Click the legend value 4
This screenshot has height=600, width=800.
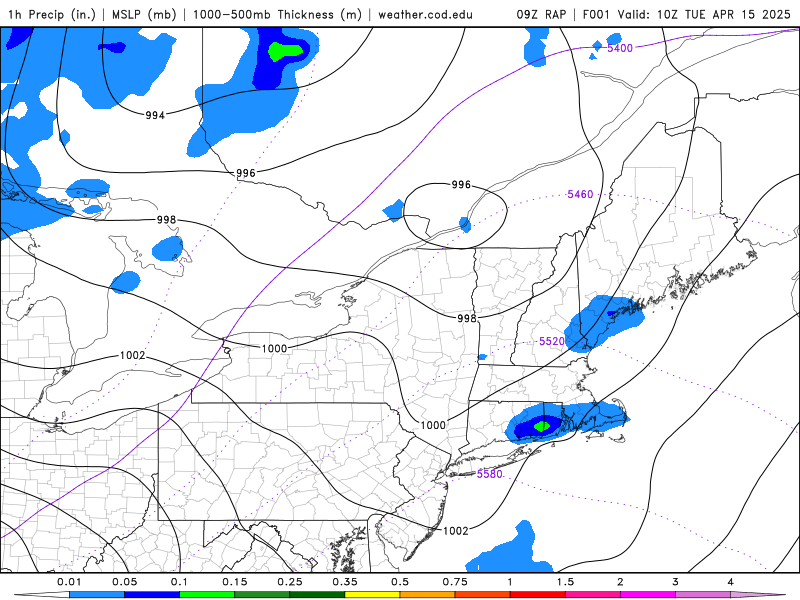(x=731, y=582)
